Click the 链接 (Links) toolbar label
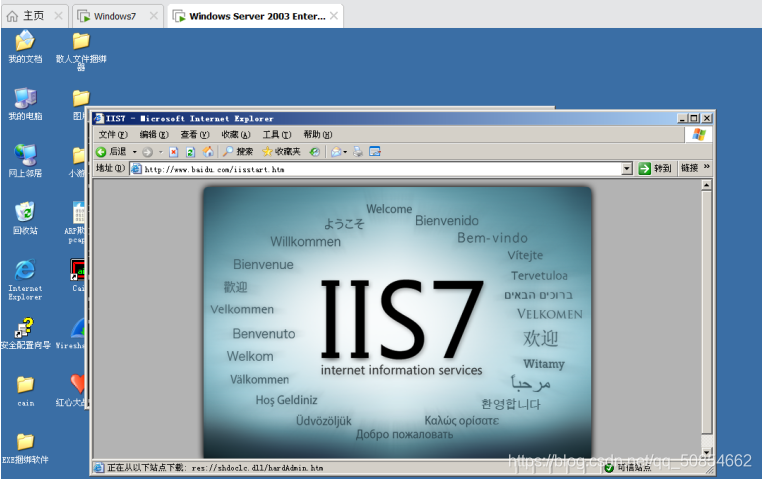 point(689,168)
